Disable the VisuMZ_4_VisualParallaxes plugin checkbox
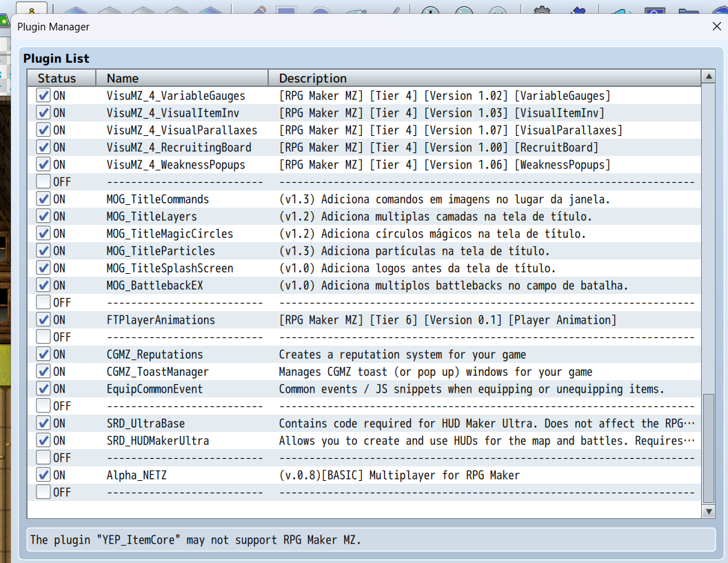This screenshot has height=563, width=728. [x=43, y=130]
